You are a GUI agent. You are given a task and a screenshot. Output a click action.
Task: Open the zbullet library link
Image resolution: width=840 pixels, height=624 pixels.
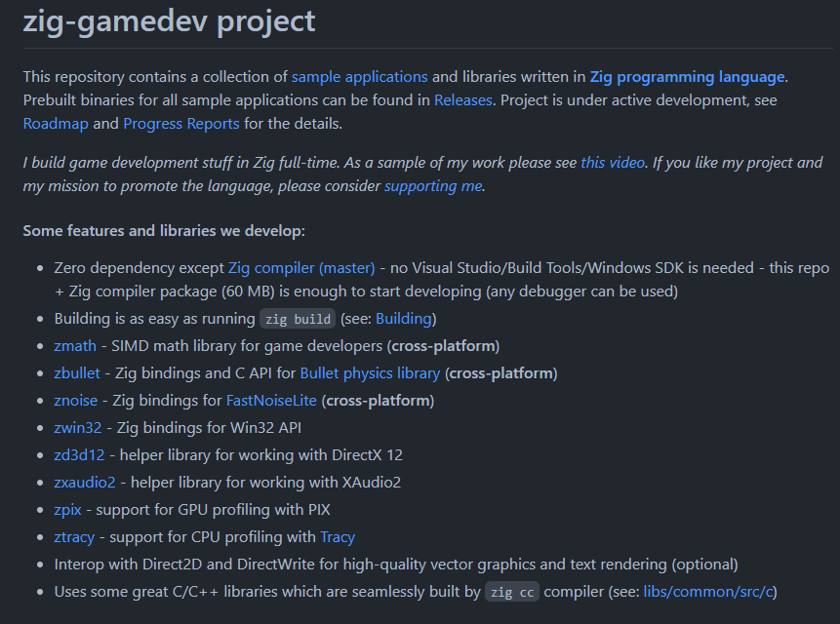tap(78, 372)
